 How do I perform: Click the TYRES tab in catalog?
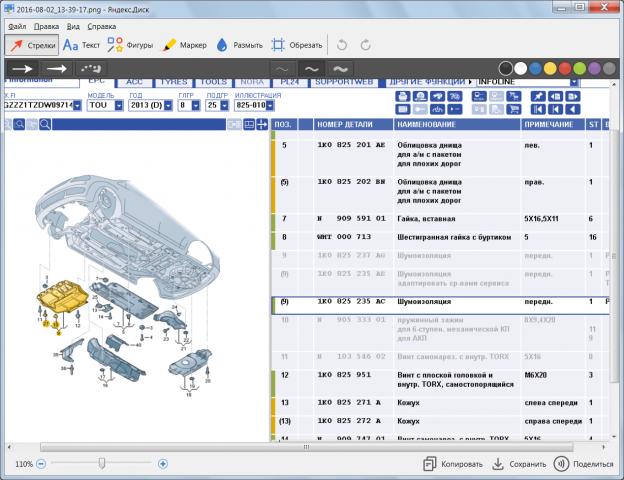[x=174, y=82]
